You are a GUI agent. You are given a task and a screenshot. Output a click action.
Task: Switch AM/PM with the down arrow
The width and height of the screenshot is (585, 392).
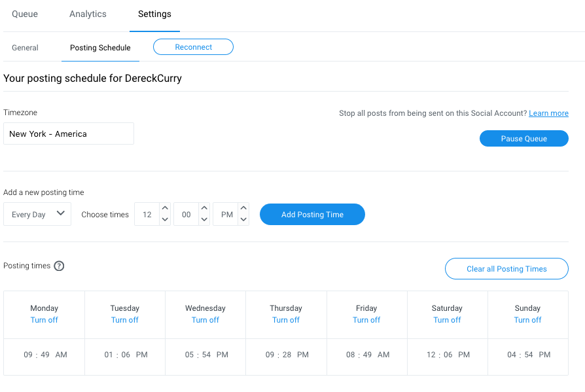(243, 220)
